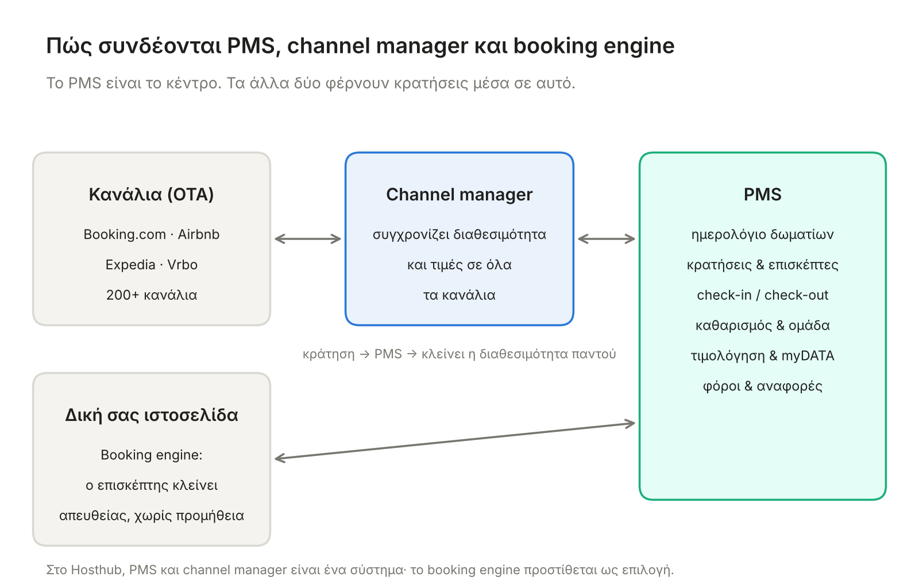
Task: Click the footer note starting 'Στο Hosthub'
Action: click(360, 570)
